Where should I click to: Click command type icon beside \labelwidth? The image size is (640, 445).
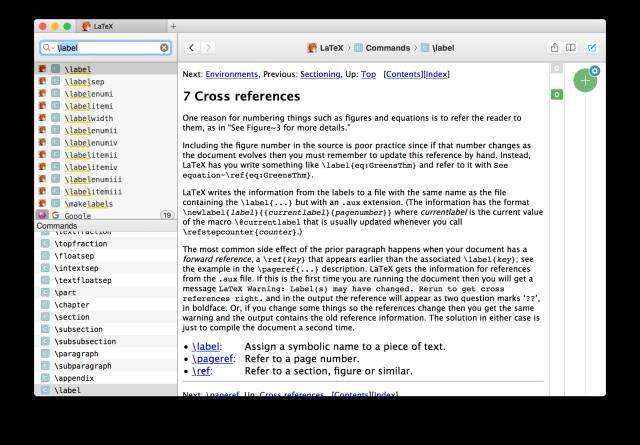click(x=56, y=118)
